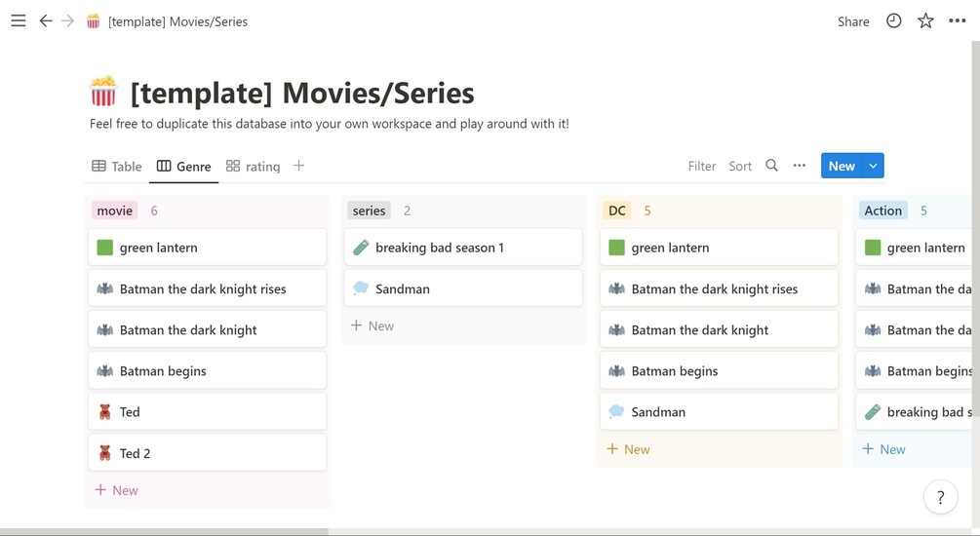
Task: Open page history clock icon
Action: pyautogui.click(x=893, y=20)
